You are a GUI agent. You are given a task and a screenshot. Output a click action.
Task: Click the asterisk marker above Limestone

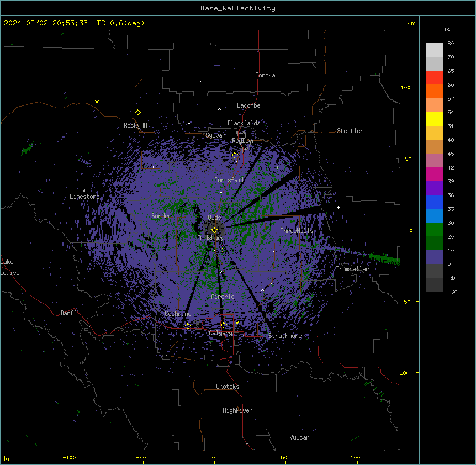point(84,191)
